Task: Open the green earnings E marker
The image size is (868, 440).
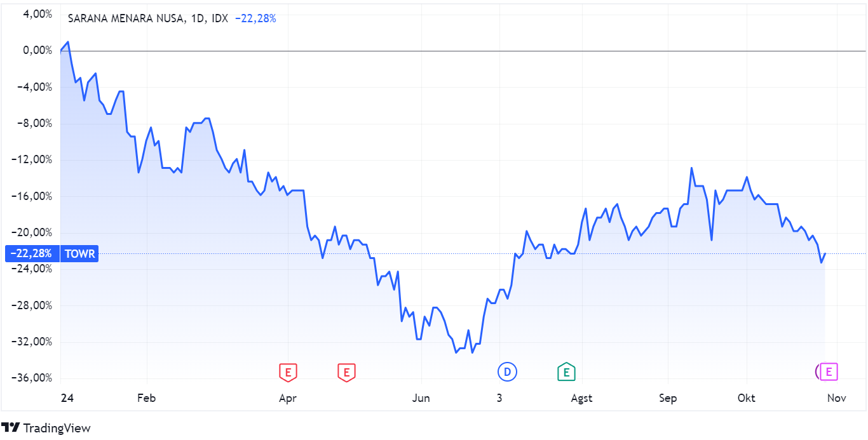Action: click(x=566, y=371)
